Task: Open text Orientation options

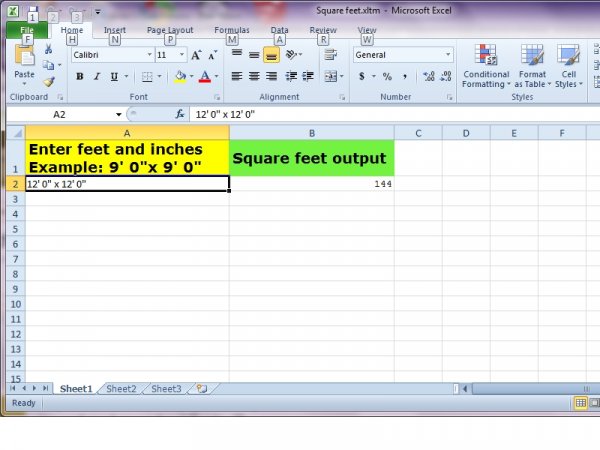Action: (292, 55)
